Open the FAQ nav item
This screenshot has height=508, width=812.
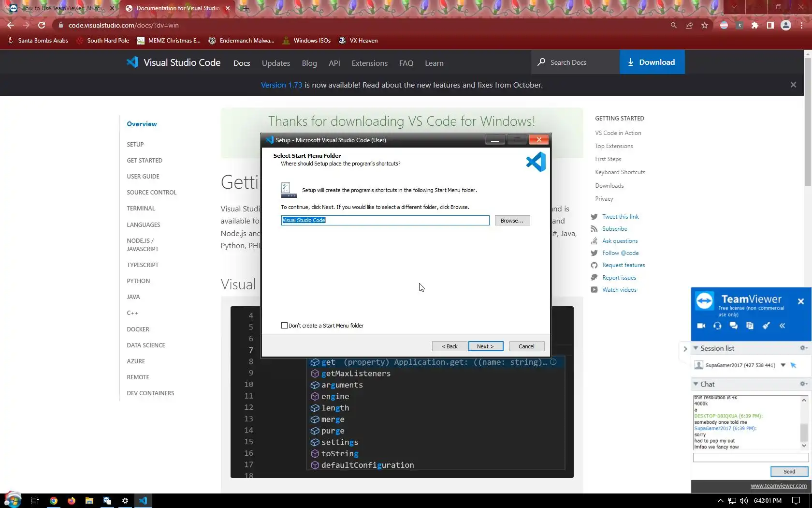[406, 63]
